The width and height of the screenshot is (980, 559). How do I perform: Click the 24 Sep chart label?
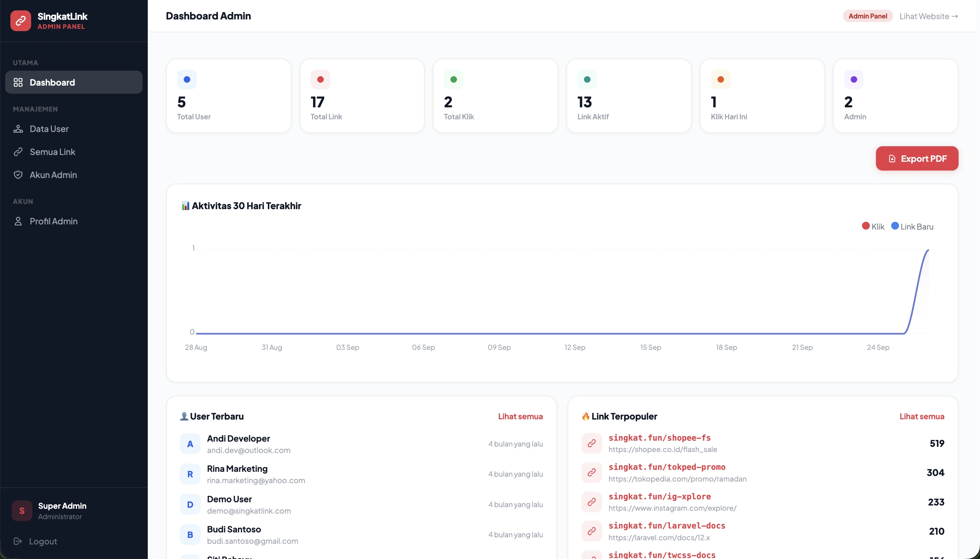(x=878, y=347)
